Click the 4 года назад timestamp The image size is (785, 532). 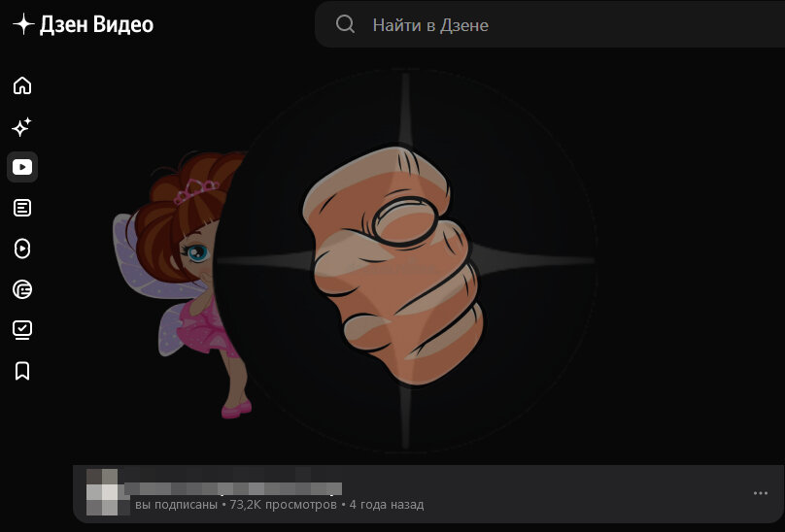point(387,505)
